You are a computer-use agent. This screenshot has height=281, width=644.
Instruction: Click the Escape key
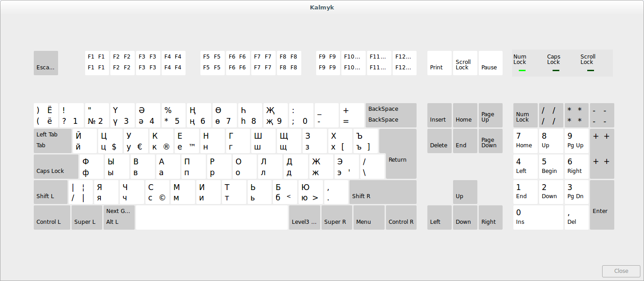point(46,63)
